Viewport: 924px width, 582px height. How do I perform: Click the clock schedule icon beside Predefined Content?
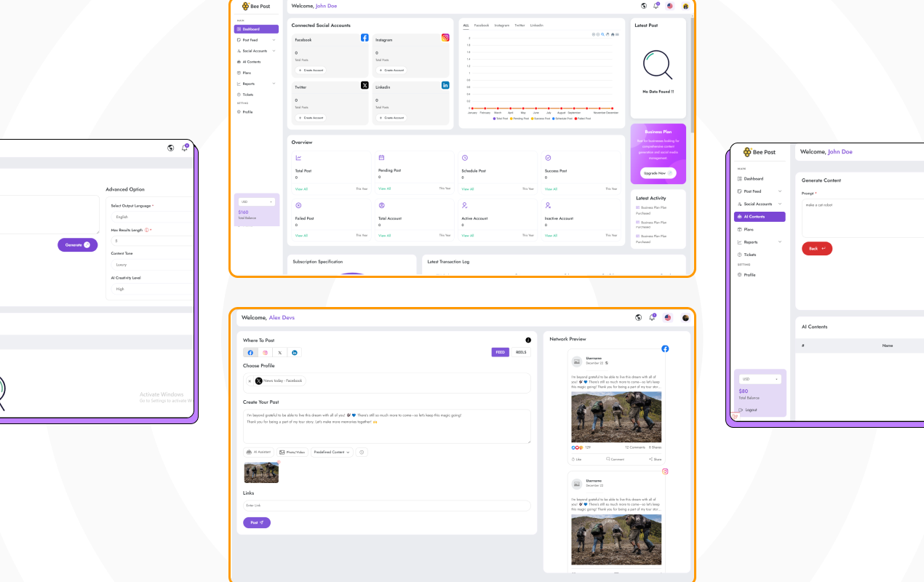point(362,452)
